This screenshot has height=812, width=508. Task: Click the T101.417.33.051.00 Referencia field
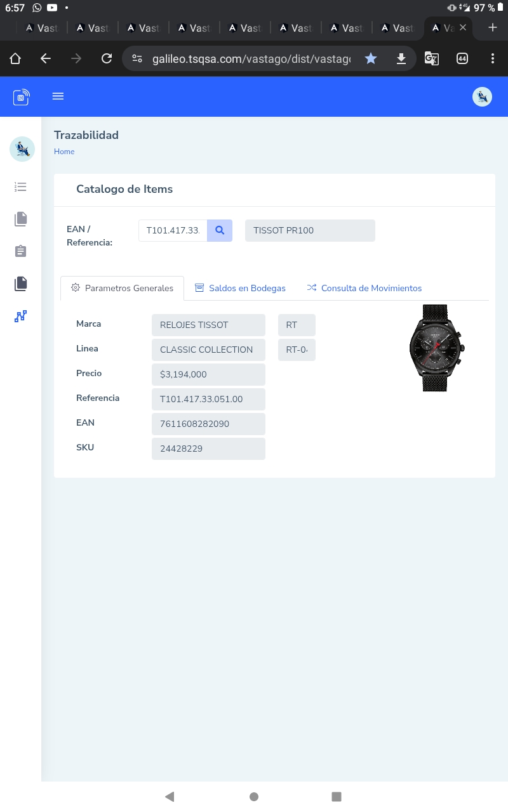pos(208,399)
